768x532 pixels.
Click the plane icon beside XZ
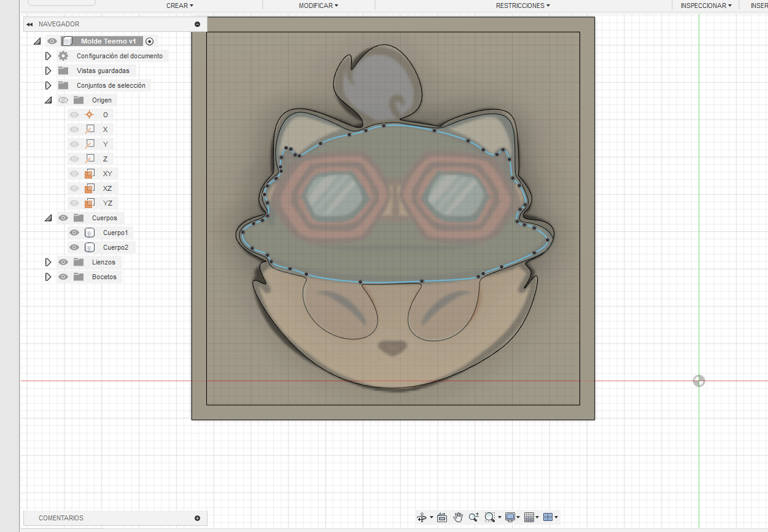pyautogui.click(x=89, y=188)
